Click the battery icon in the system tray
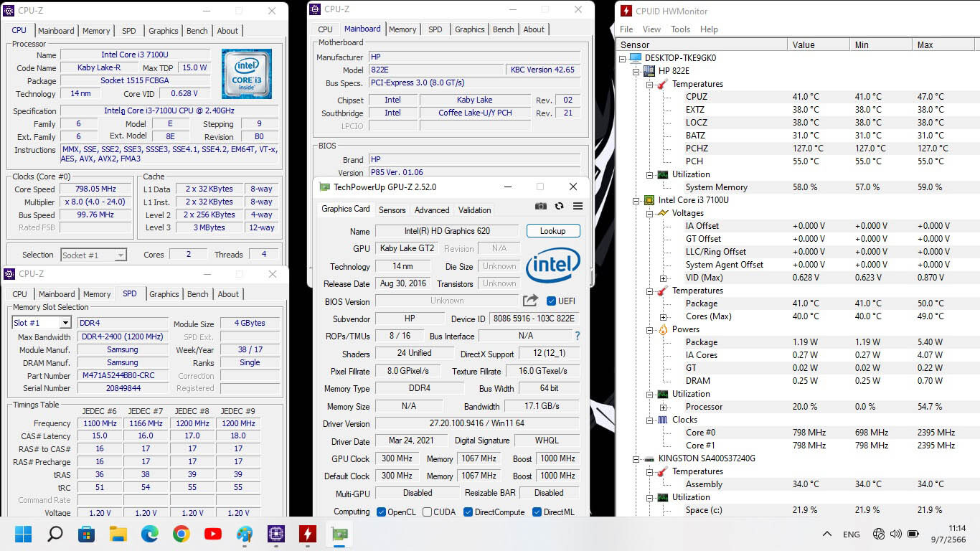 coord(913,534)
